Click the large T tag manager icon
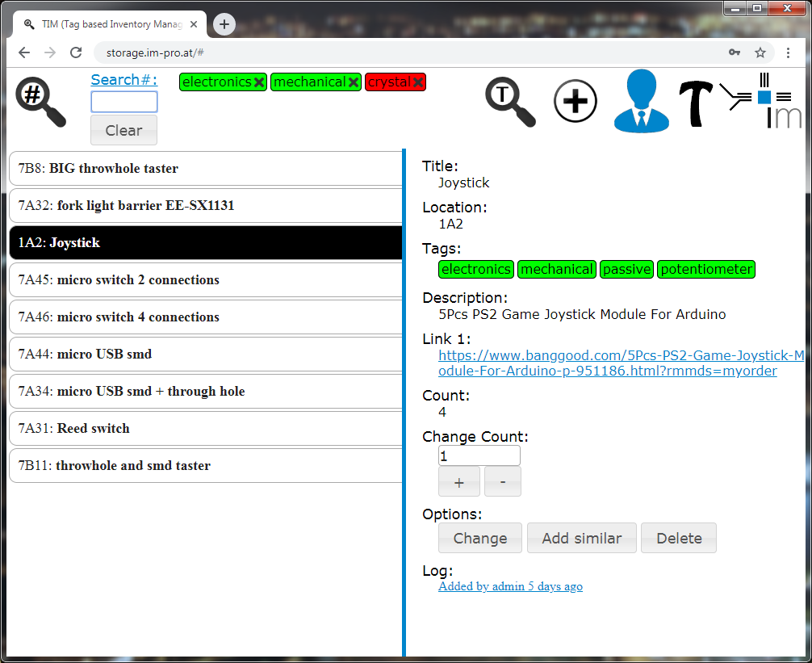This screenshot has width=812, height=663. point(696,103)
